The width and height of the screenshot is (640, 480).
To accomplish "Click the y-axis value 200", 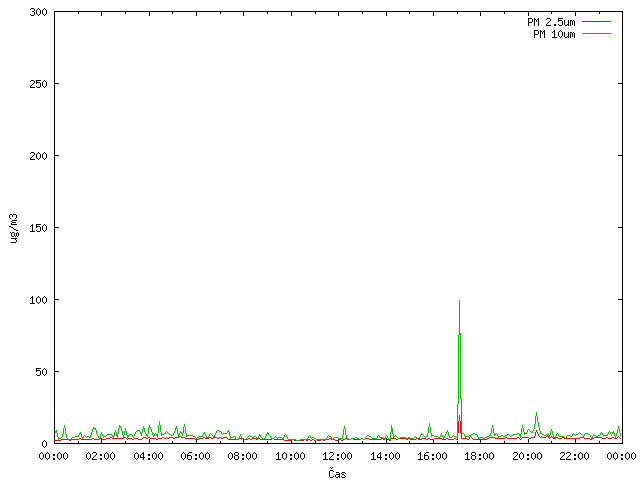I will click(38, 156).
